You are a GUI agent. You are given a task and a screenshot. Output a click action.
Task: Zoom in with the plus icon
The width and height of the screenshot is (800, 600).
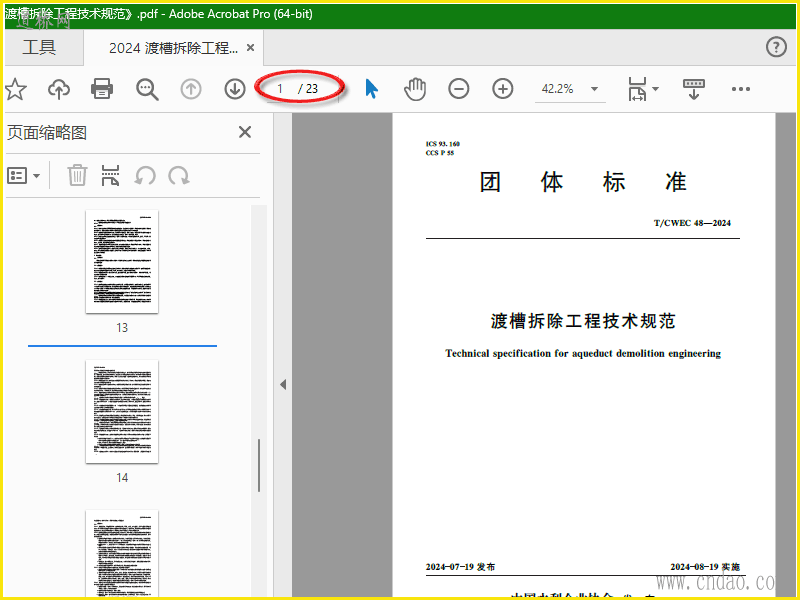click(503, 89)
